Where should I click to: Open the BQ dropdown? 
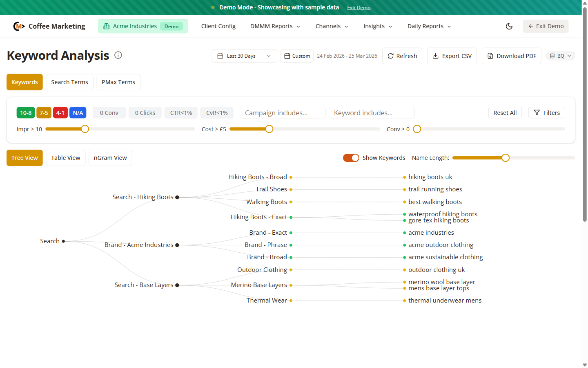coord(560,56)
